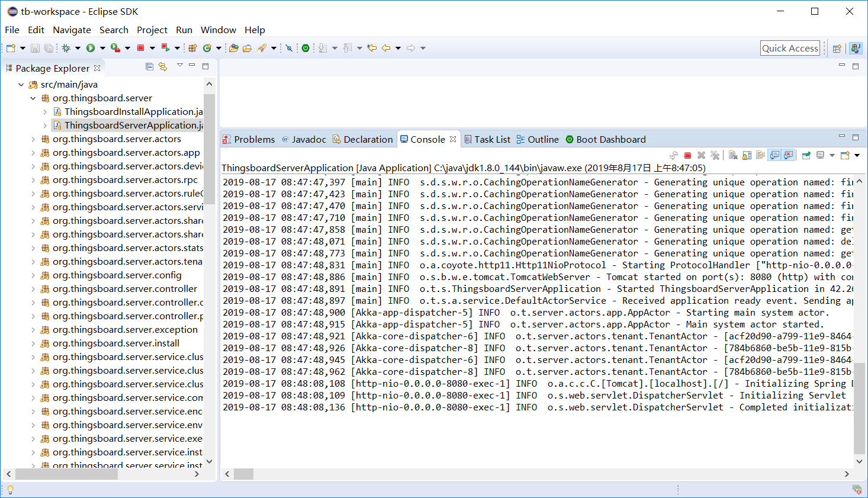Run the application with the green Run icon
This screenshot has height=498, width=868.
click(x=91, y=48)
